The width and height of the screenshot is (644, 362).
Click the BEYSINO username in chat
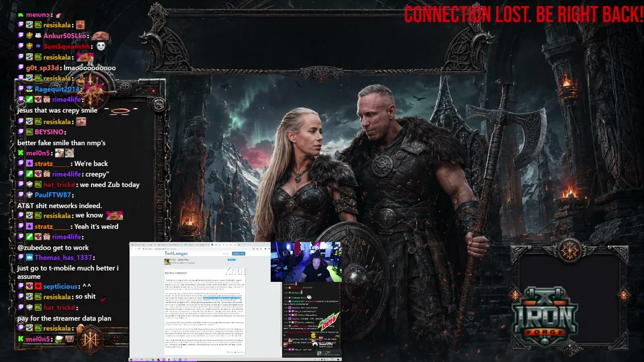(x=49, y=132)
